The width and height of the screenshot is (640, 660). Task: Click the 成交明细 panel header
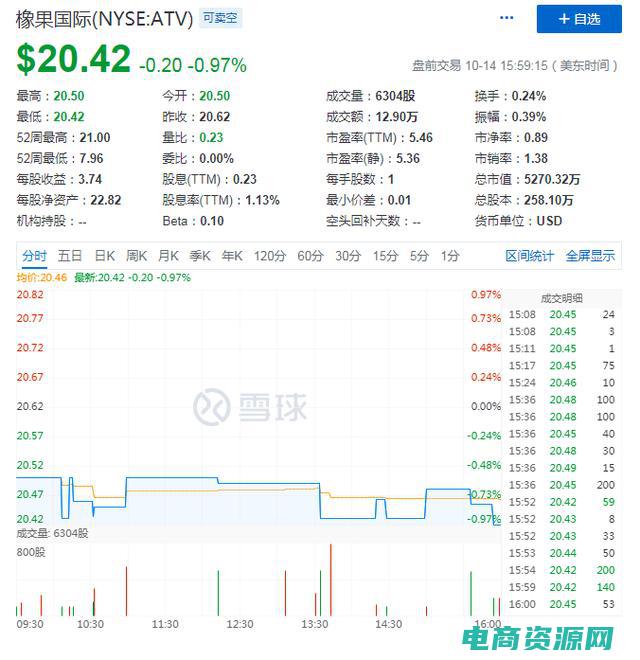click(x=562, y=298)
